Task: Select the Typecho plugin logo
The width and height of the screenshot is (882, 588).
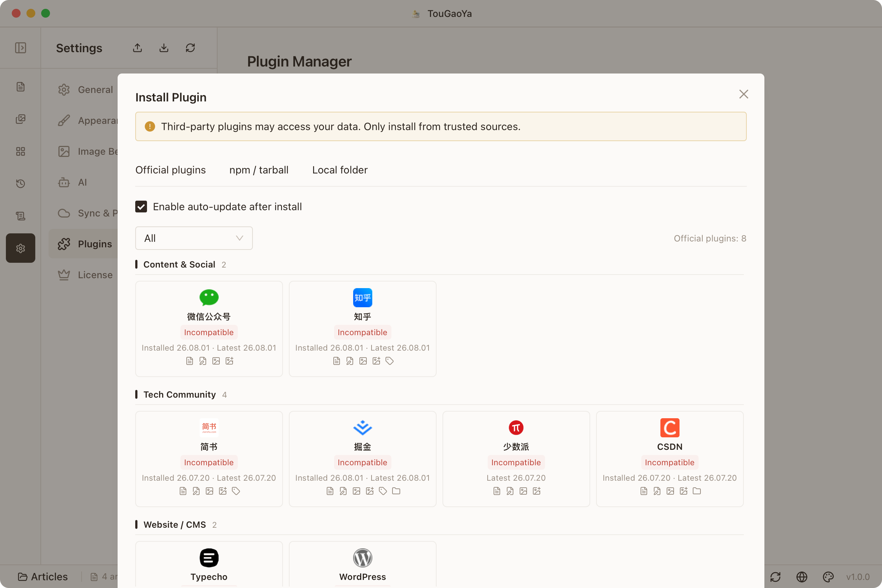Action: click(x=209, y=557)
